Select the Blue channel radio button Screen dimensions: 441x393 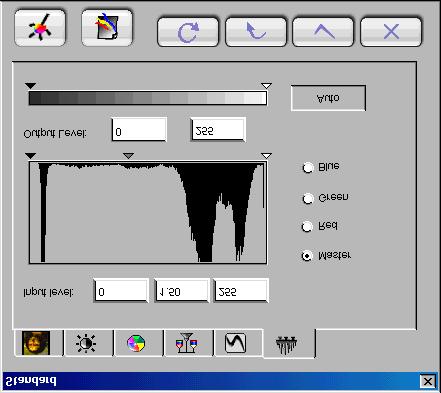[x=308, y=168]
